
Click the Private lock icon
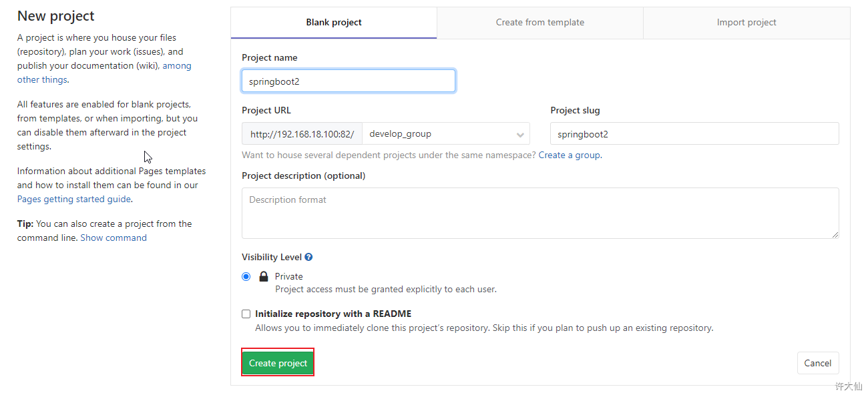tap(263, 276)
